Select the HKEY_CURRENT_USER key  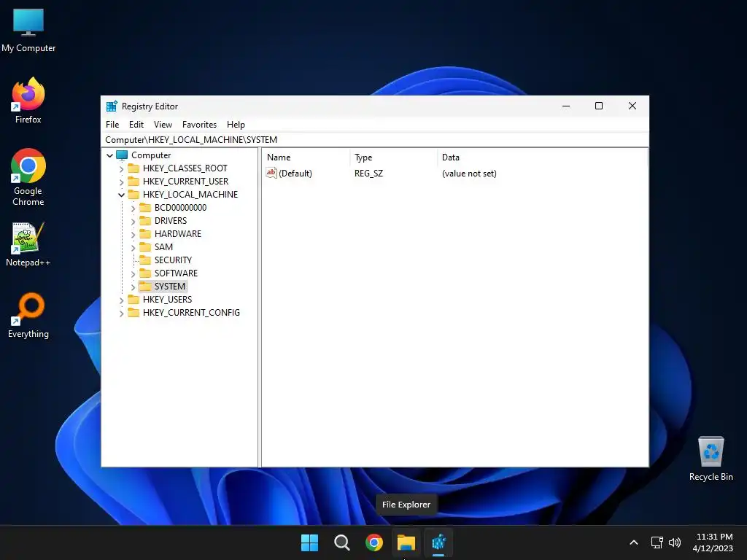185,182
